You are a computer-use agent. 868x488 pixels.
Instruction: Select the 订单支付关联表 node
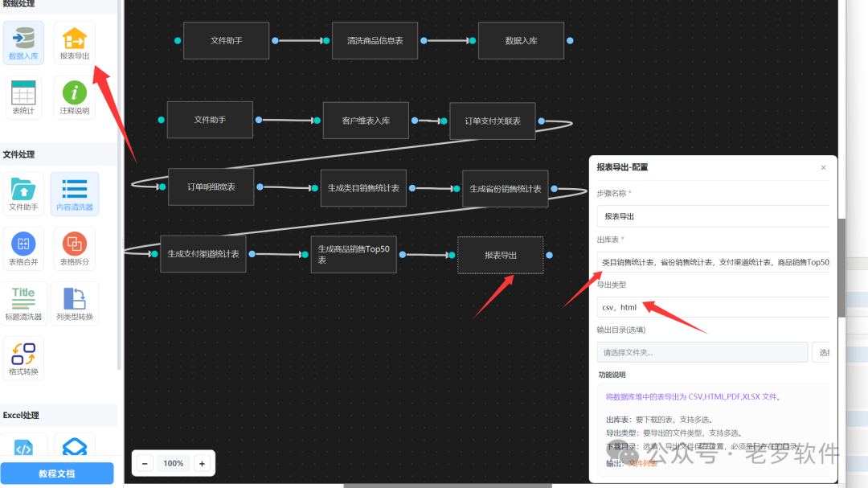[492, 121]
